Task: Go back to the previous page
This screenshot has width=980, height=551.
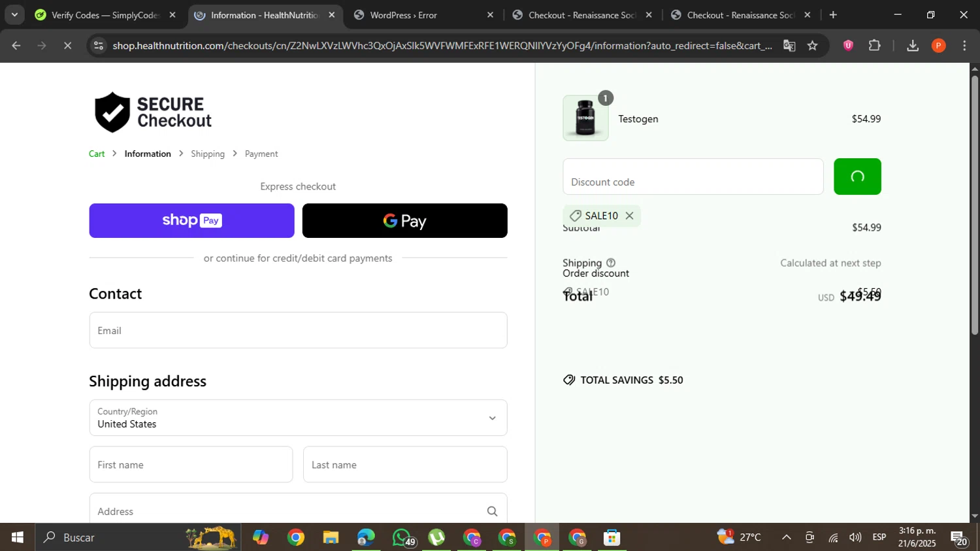Action: [x=16, y=46]
